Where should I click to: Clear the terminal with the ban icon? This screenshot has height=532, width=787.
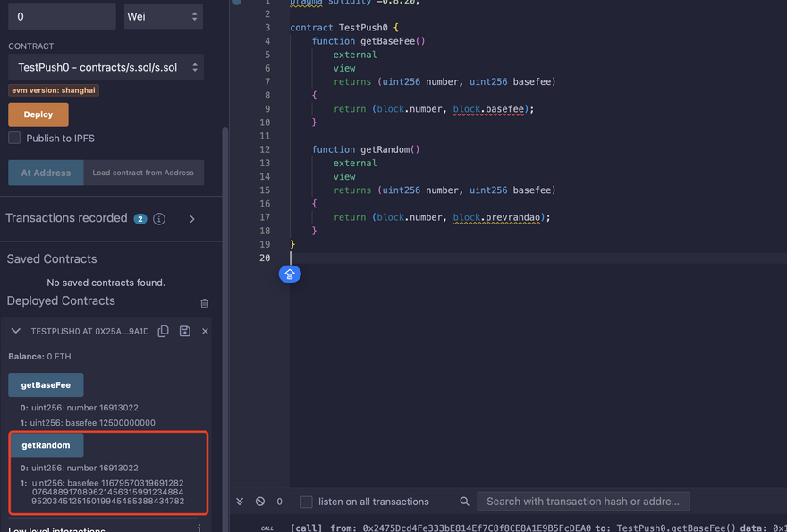tap(260, 502)
